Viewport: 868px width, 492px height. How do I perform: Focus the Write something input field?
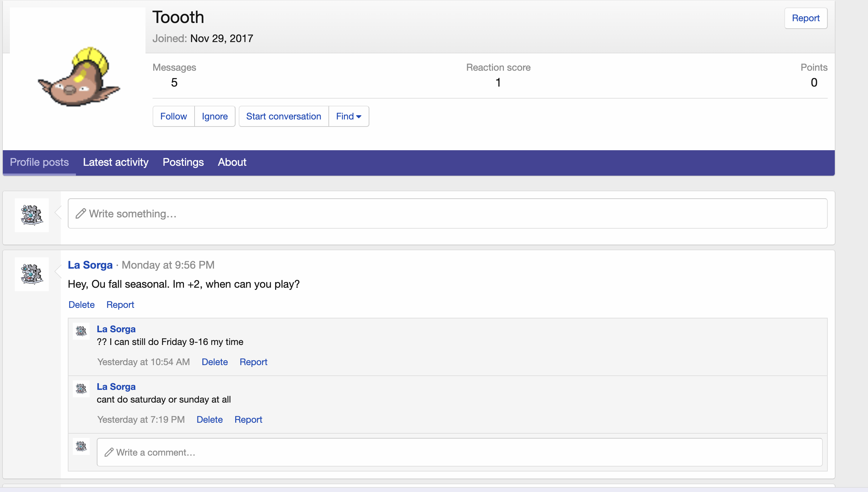[447, 213]
